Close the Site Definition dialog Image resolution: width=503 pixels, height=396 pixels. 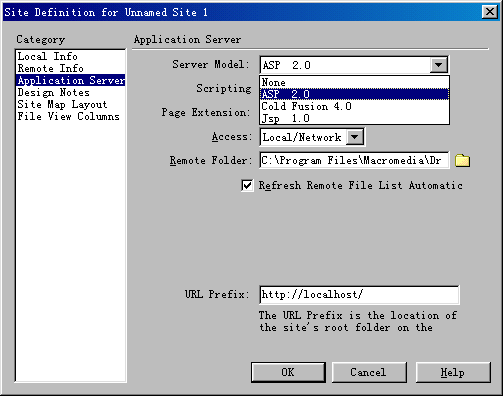pos(490,12)
